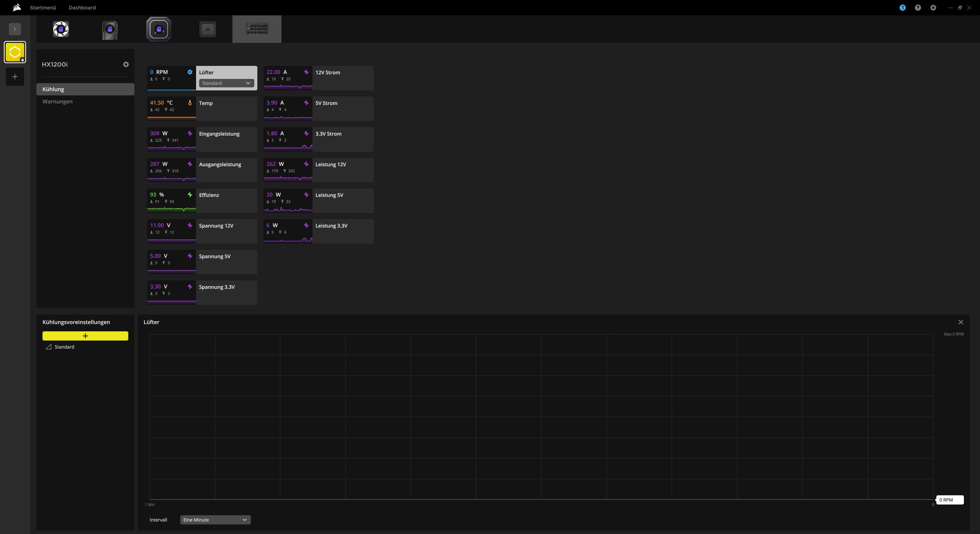The height and width of the screenshot is (534, 980).
Task: Add a new profile with plus icon
Action: point(15,77)
